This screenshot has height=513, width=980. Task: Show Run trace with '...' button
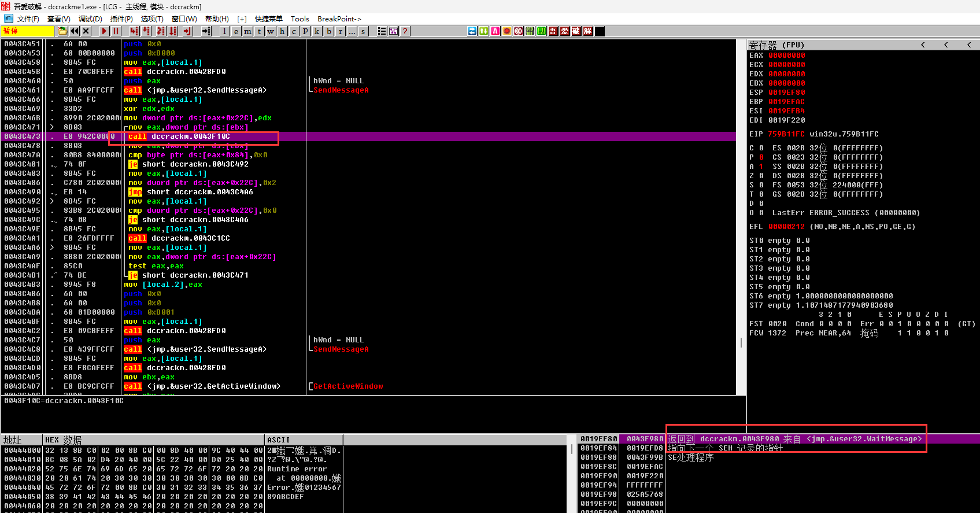point(352,31)
